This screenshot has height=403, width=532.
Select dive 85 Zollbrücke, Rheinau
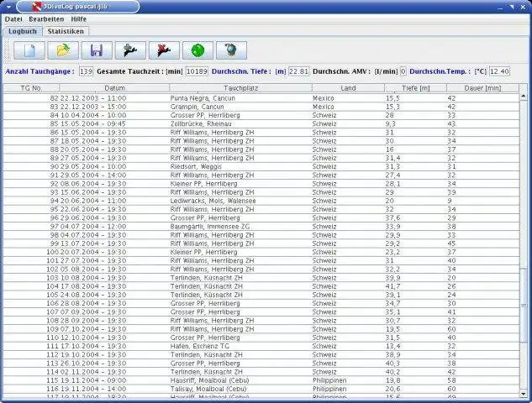coord(261,123)
